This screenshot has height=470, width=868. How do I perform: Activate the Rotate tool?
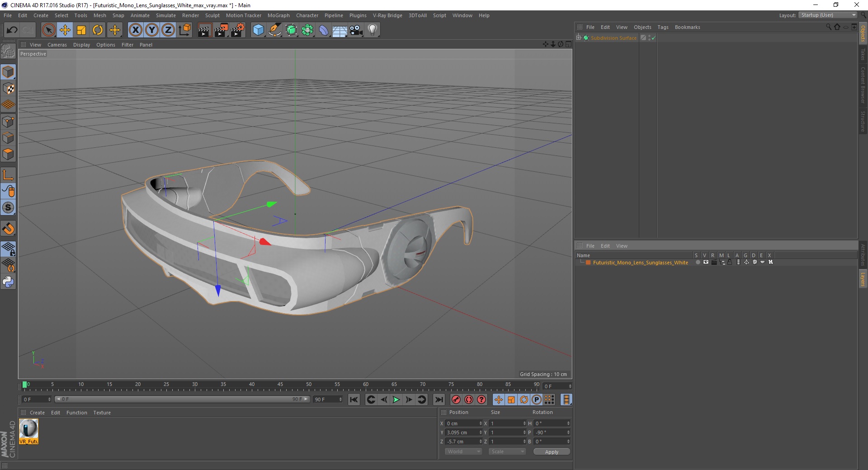point(98,30)
